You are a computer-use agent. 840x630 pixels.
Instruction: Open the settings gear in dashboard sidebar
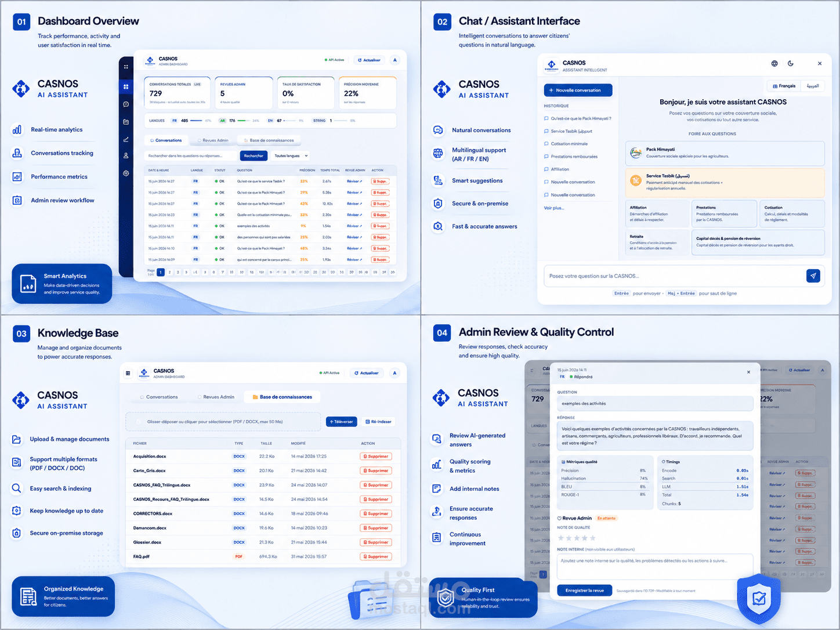126,173
